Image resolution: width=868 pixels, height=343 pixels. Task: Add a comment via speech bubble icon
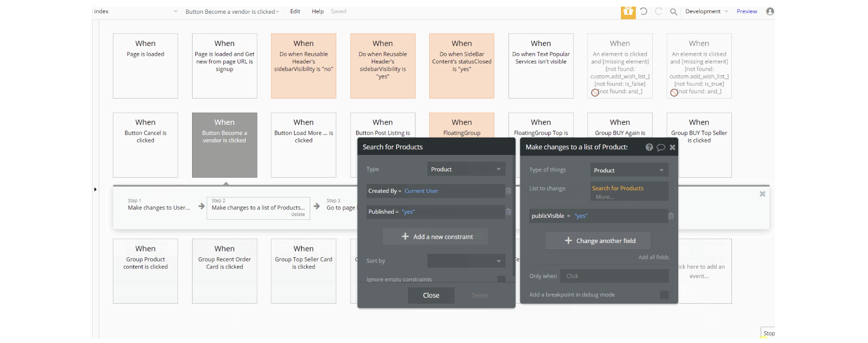(x=661, y=147)
